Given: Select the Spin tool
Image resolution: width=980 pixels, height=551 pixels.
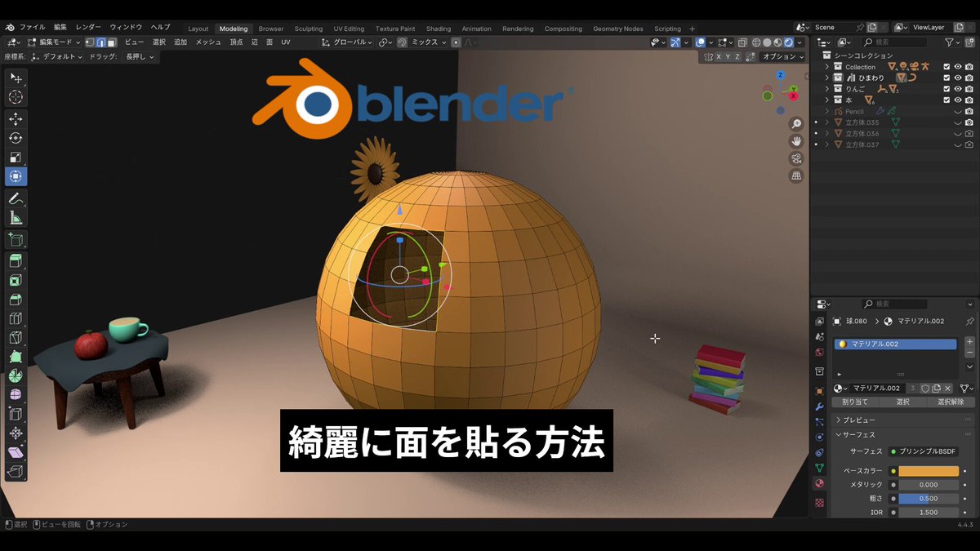Looking at the screenshot, I should coord(16,376).
